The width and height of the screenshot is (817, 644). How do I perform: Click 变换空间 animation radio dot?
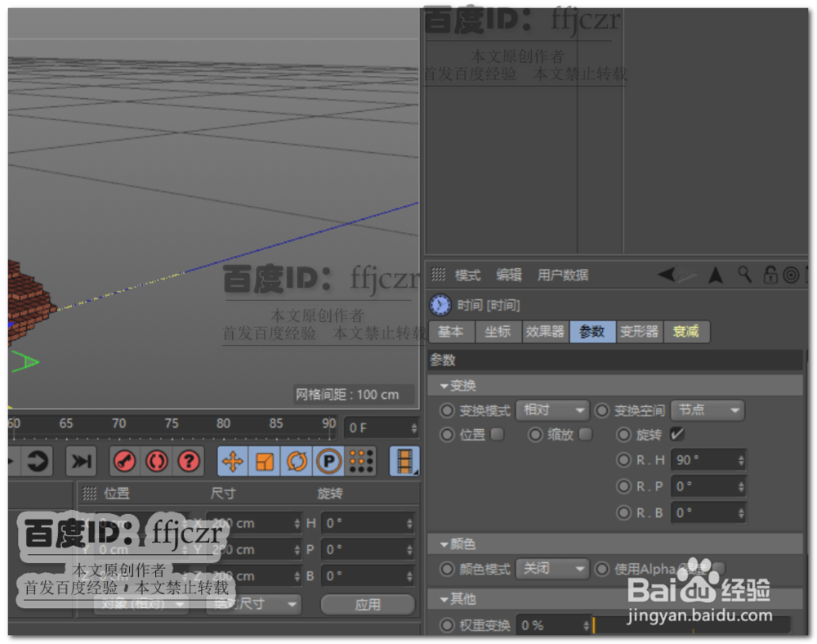[x=602, y=410]
